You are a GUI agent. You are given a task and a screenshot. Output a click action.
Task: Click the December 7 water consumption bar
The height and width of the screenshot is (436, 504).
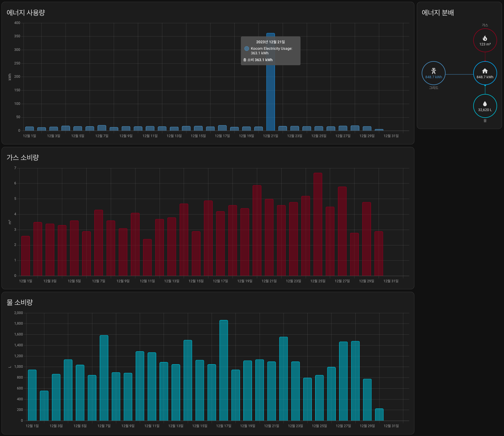(x=104, y=378)
